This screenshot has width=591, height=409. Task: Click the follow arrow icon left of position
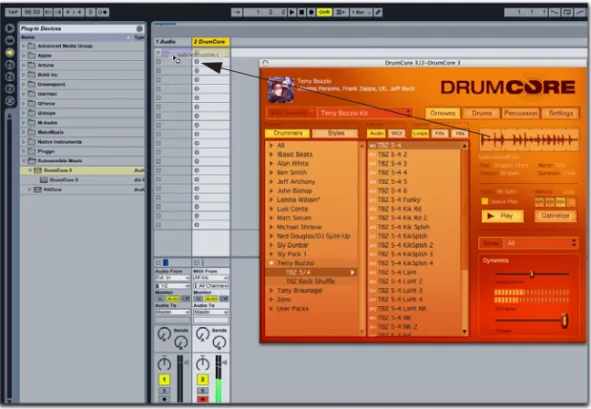(236, 12)
